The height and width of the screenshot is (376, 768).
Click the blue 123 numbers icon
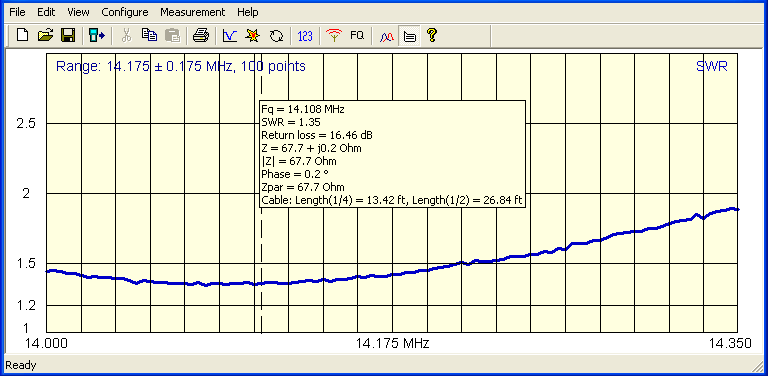[305, 35]
